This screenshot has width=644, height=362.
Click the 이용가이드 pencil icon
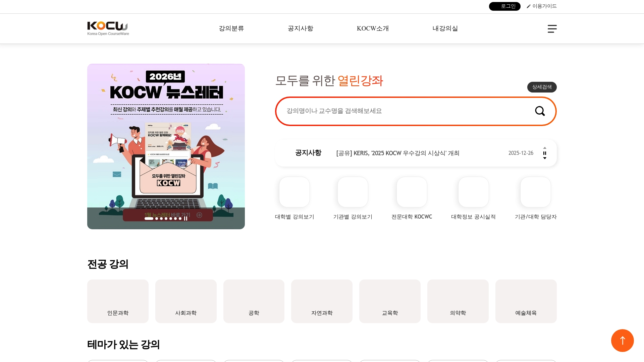click(529, 6)
